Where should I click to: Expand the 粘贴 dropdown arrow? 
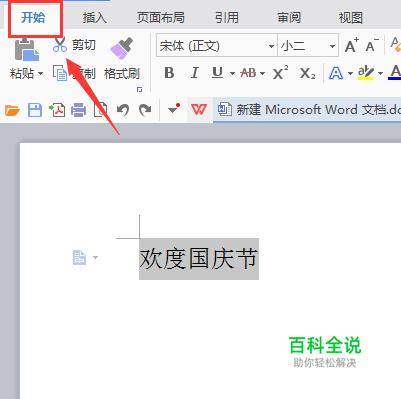[40, 73]
